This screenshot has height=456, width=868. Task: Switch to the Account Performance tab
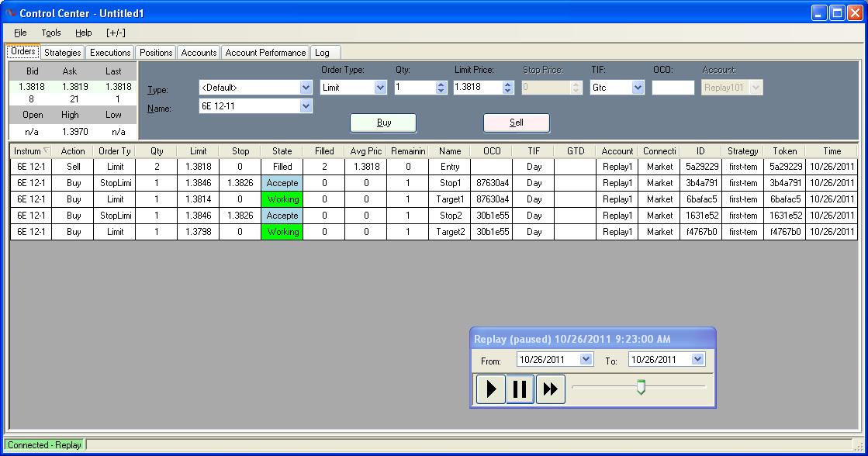click(265, 53)
